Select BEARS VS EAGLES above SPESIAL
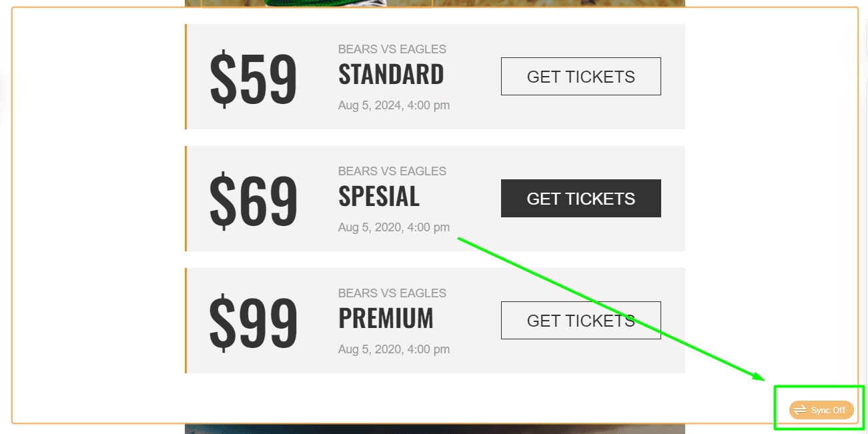 tap(392, 171)
